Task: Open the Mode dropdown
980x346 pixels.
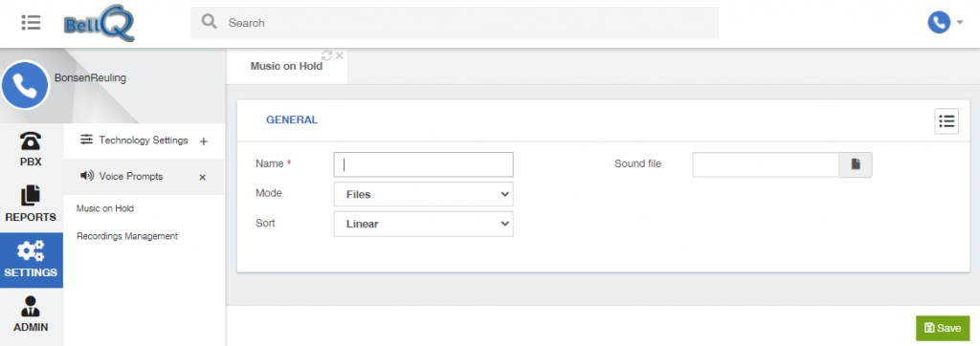Action: pyautogui.click(x=423, y=194)
